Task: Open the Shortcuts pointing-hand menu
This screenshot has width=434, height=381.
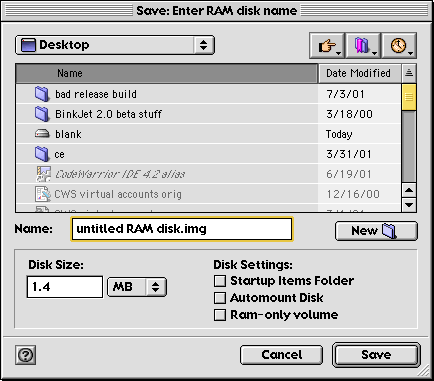Action: pyautogui.click(x=327, y=45)
